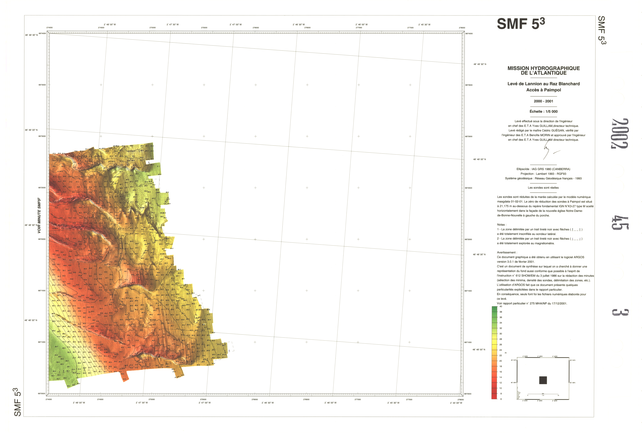
Task: Click the rotated 3 number on right margin
Action: tap(619, 318)
